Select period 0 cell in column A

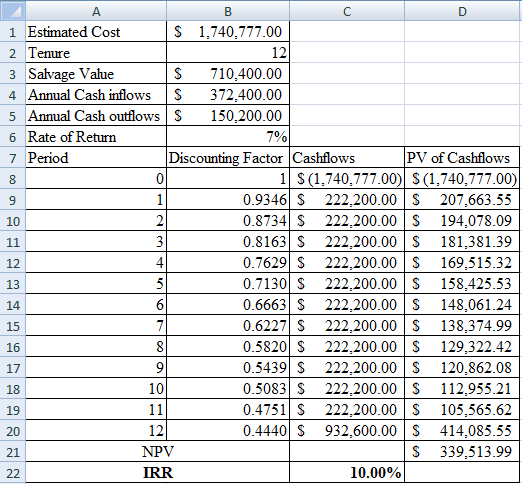[96, 179]
